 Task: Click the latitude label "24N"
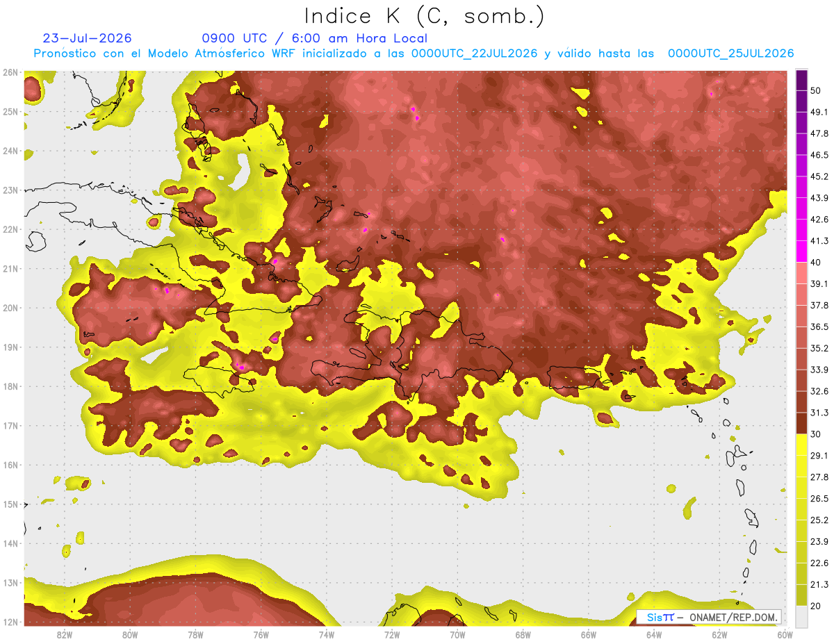click(x=10, y=151)
